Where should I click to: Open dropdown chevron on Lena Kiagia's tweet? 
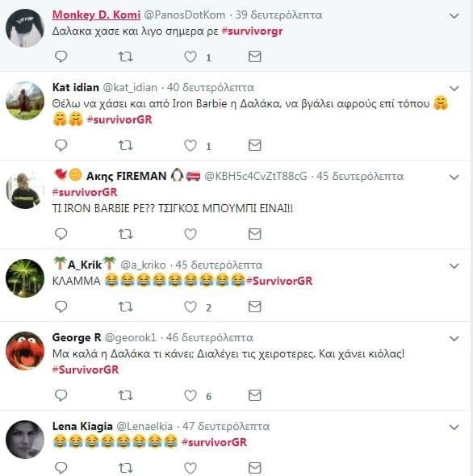click(454, 428)
